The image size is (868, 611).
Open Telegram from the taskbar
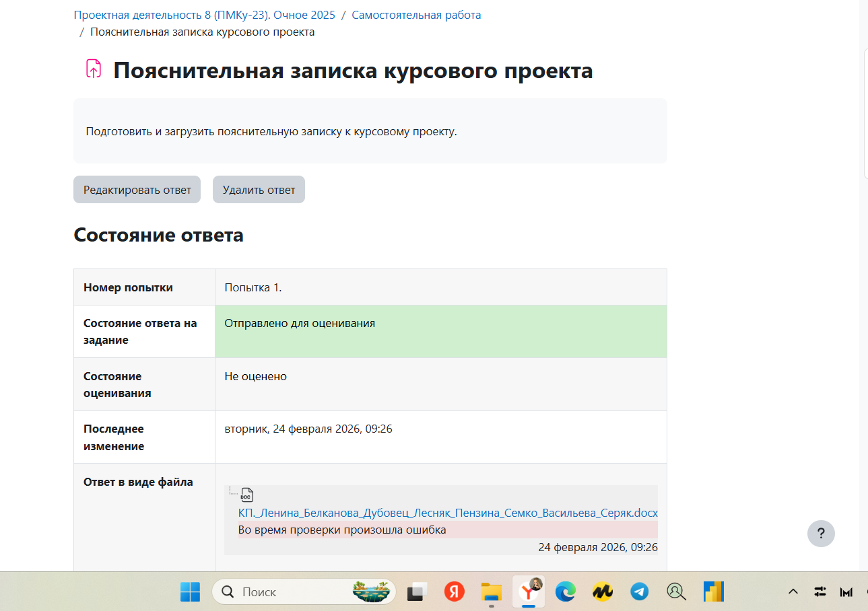(x=639, y=591)
